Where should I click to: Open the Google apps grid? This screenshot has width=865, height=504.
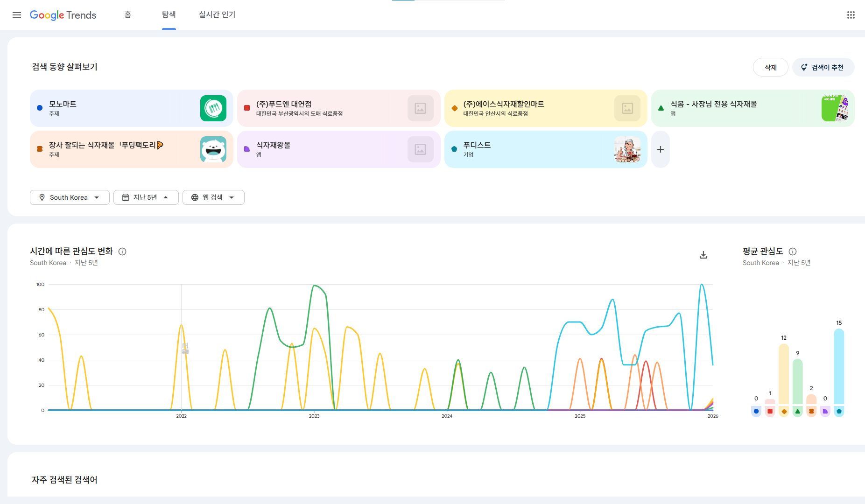(851, 15)
